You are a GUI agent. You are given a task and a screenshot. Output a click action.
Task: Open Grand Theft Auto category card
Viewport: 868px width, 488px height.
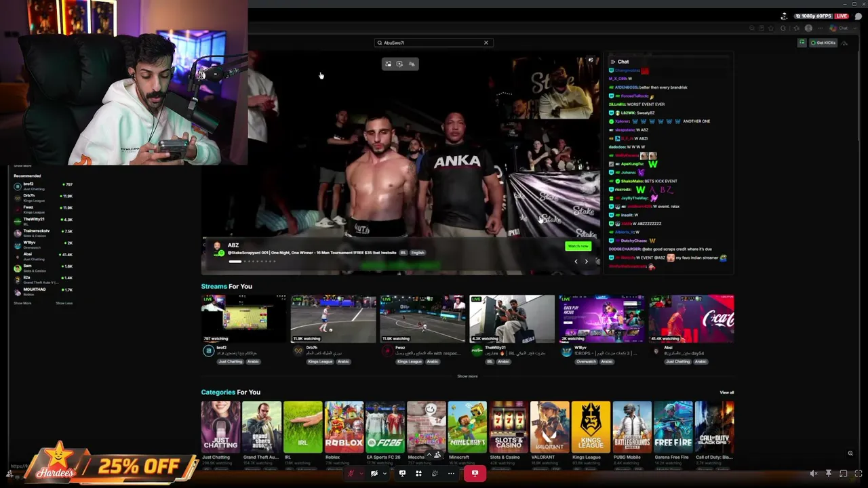click(262, 427)
